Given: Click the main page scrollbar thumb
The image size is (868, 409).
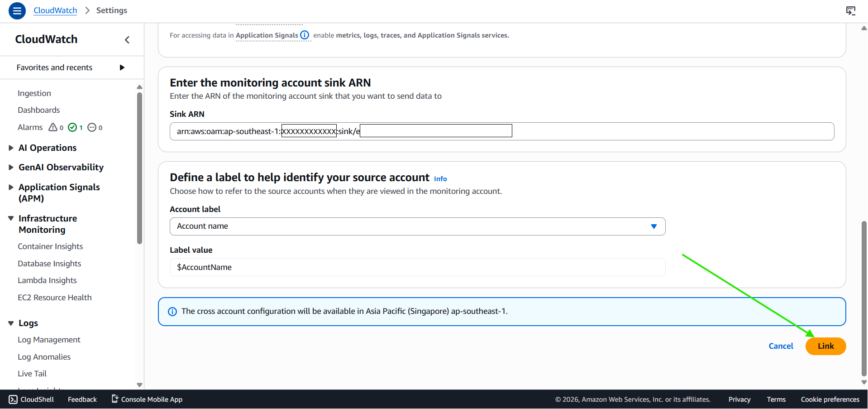Looking at the screenshot, I should [x=864, y=298].
